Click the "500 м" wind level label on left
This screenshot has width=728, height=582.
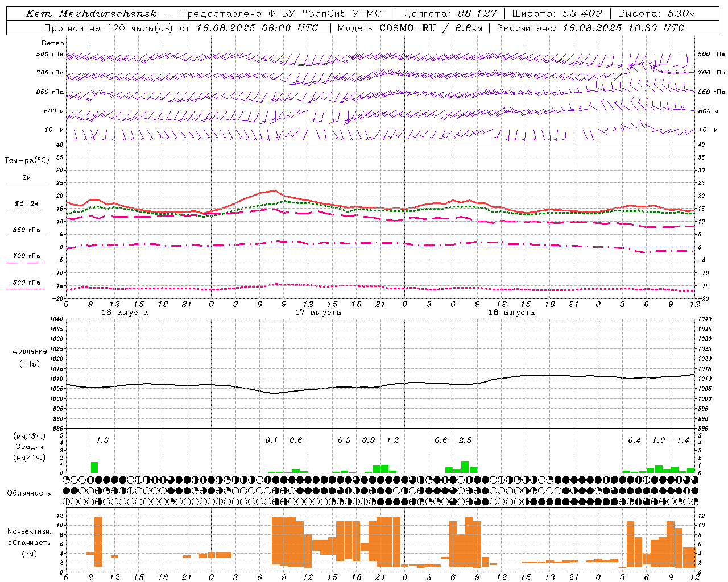pos(54,111)
